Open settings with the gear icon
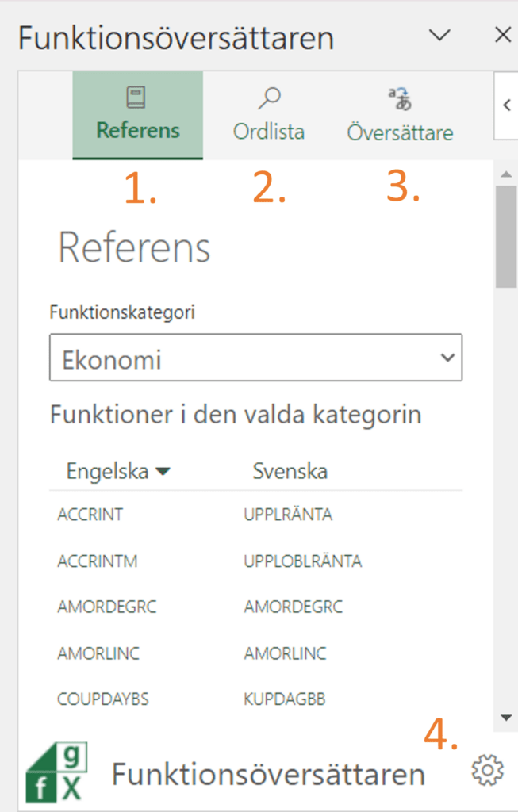518x812 pixels. point(487,769)
